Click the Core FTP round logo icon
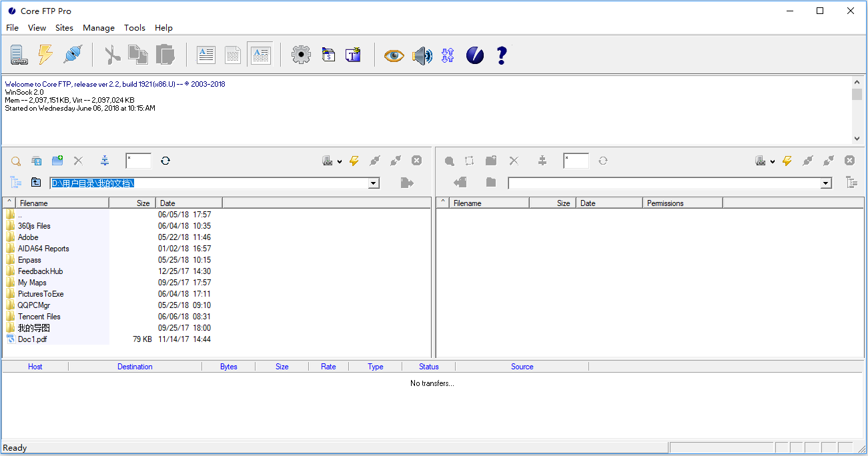Screen dimensions: 868x456 click(475, 55)
